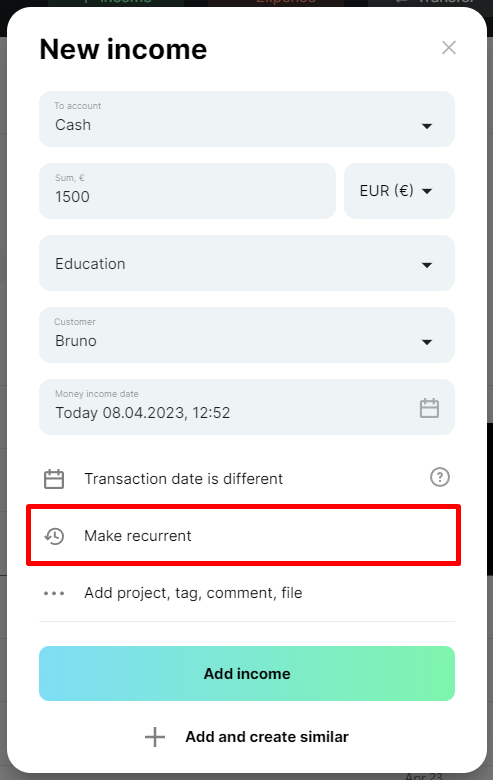Viewport: 493px width, 780px height.
Task: Expand the To account Cash dropdown
Action: coord(247,119)
